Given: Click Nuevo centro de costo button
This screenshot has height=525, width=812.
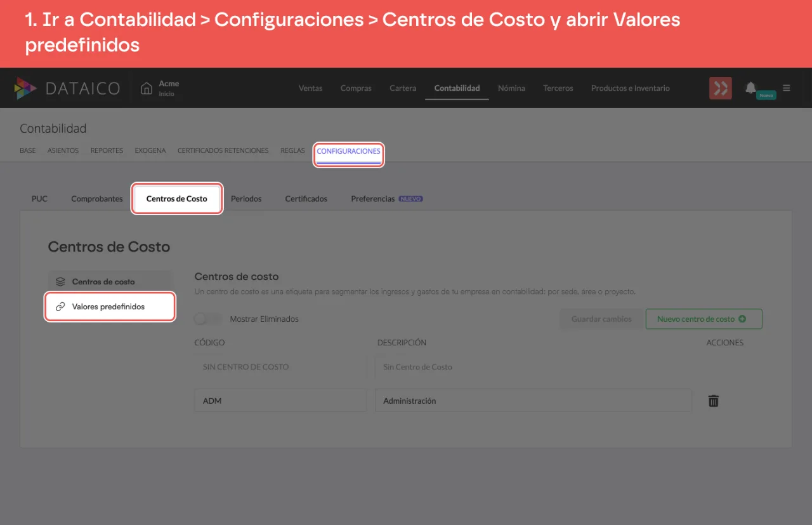Looking at the screenshot, I should pyautogui.click(x=704, y=319).
